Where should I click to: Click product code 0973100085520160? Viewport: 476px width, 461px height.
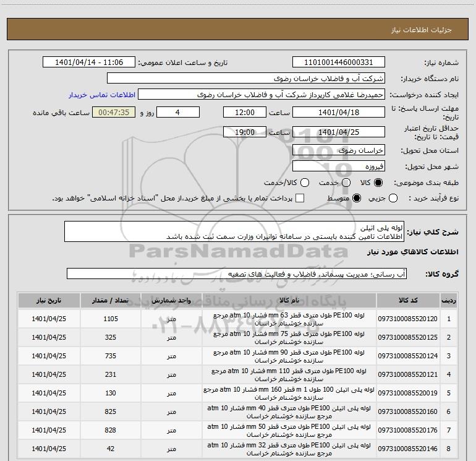click(408, 411)
